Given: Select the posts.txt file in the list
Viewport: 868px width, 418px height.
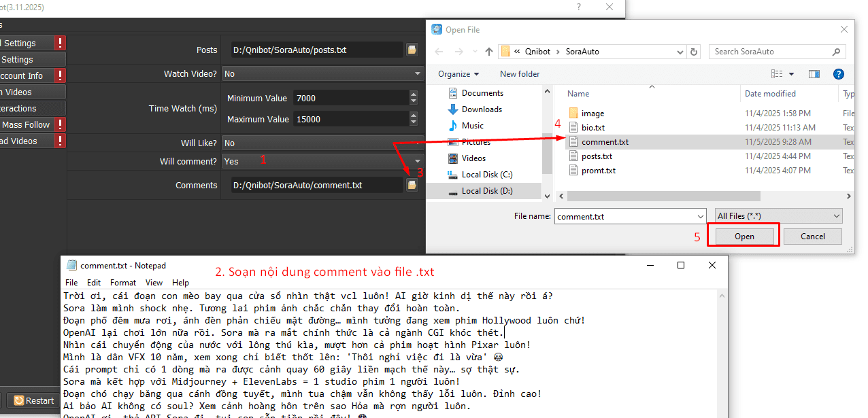Looking at the screenshot, I should pyautogui.click(x=598, y=156).
